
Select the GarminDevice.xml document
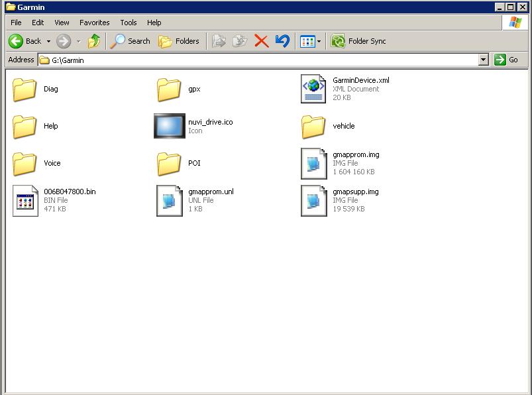[313, 89]
